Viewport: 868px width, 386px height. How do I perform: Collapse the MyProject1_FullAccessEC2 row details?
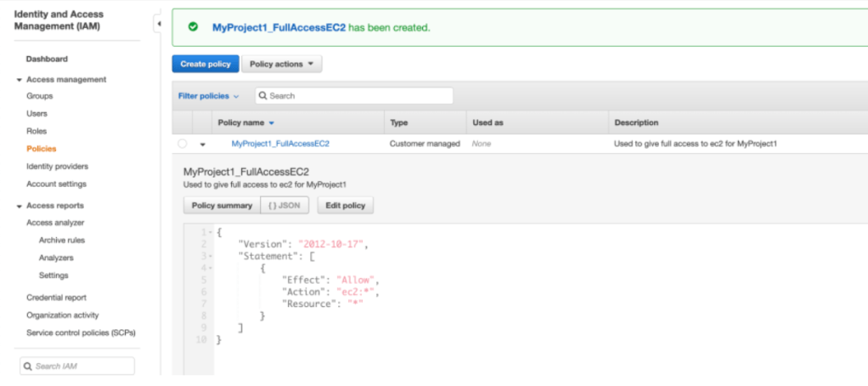(202, 145)
